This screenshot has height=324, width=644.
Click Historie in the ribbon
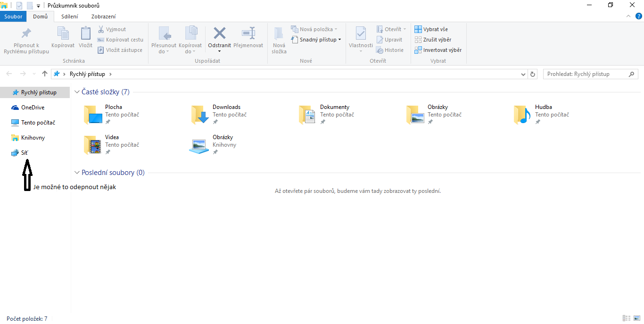point(390,50)
